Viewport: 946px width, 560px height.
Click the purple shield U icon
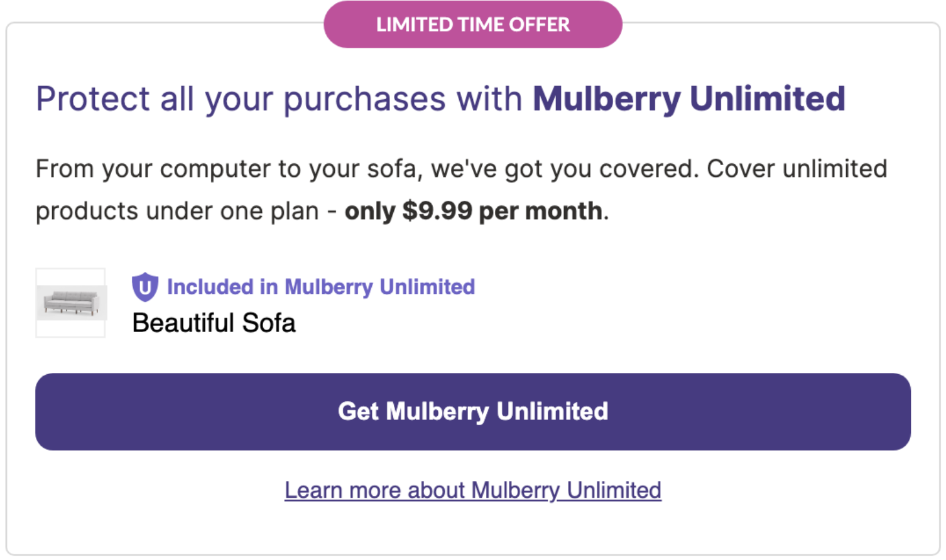[x=144, y=288]
